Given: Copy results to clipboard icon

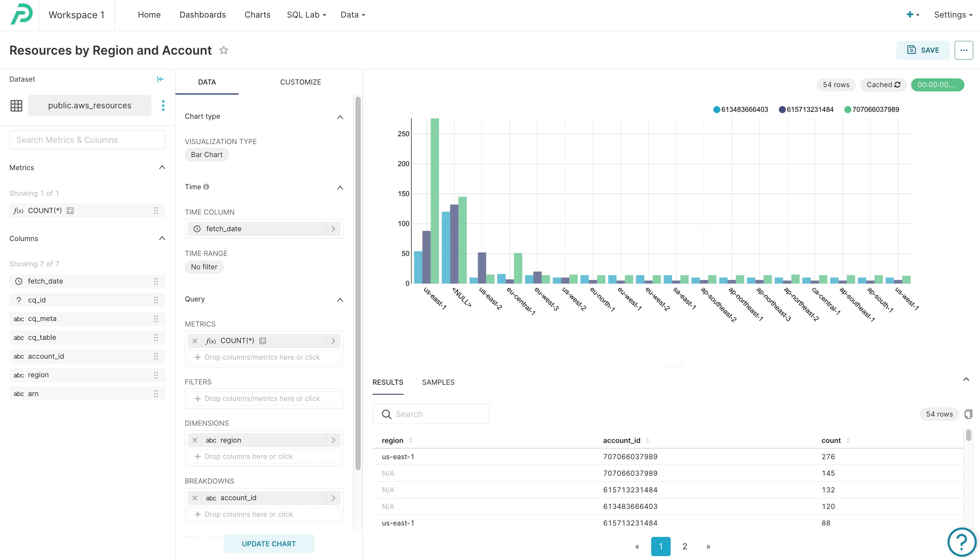Looking at the screenshot, I should 968,414.
